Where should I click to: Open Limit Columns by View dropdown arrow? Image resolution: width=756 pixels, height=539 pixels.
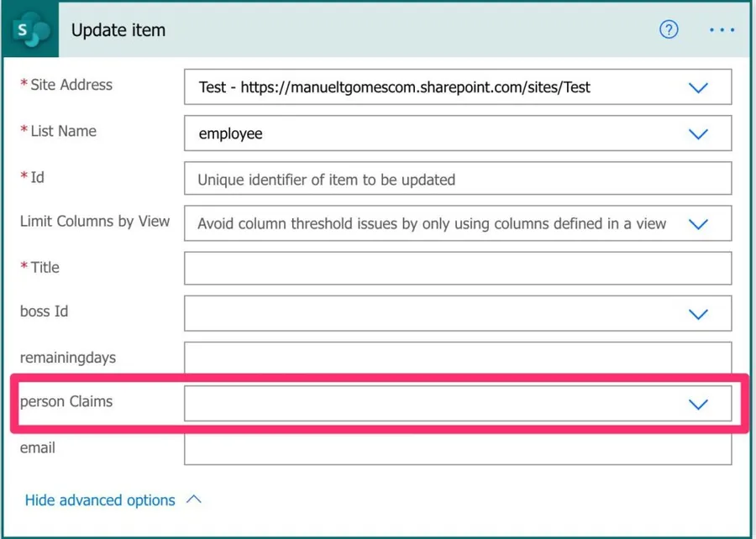tap(698, 224)
